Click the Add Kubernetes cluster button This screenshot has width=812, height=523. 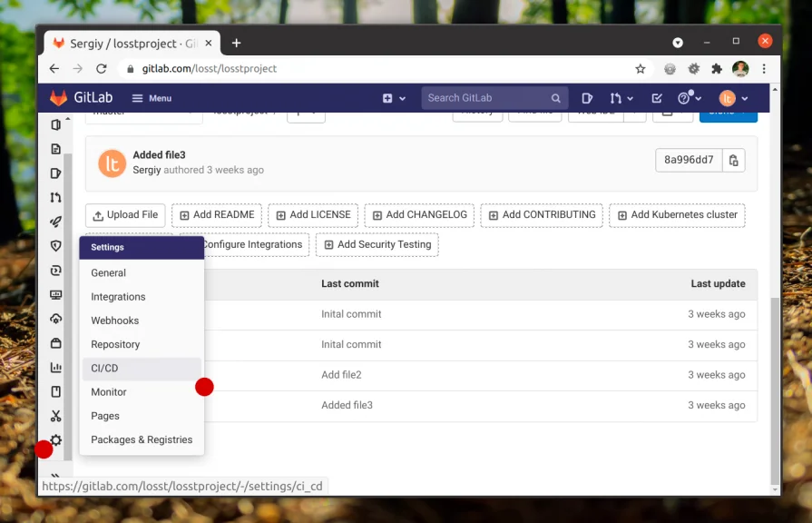(677, 215)
